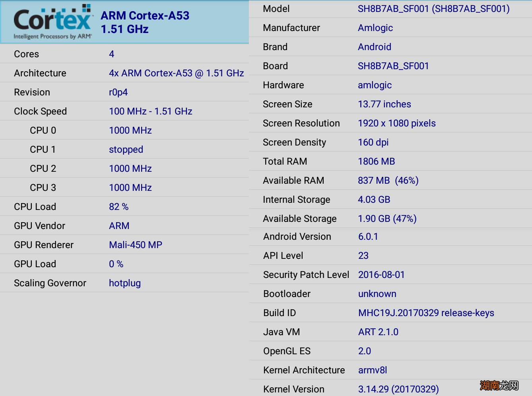The image size is (532, 396).
Task: Click the CPU 0 frequency entry
Action: (130, 130)
